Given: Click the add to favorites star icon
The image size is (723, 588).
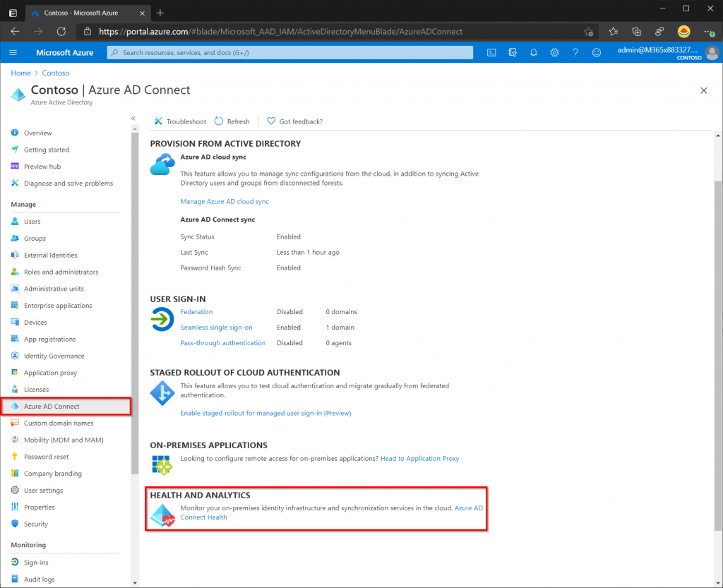Looking at the screenshot, I should [x=588, y=31].
